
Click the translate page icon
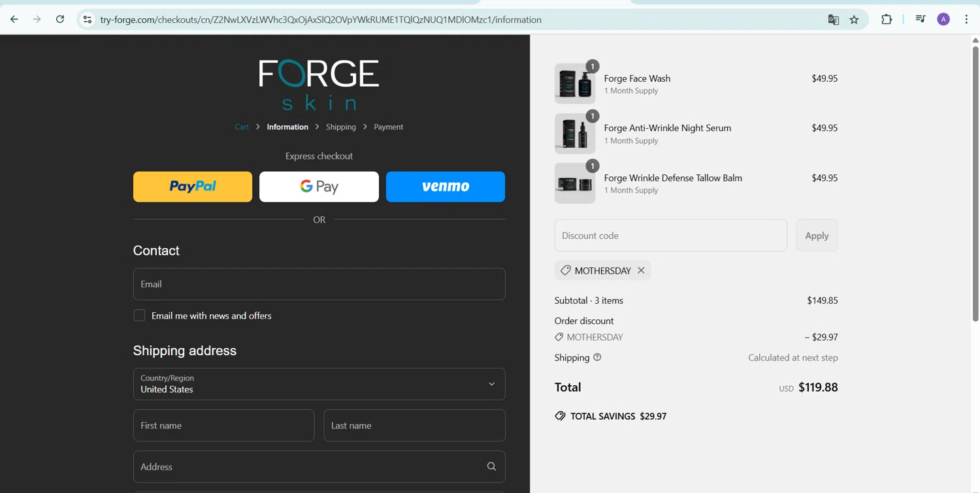pyautogui.click(x=833, y=20)
